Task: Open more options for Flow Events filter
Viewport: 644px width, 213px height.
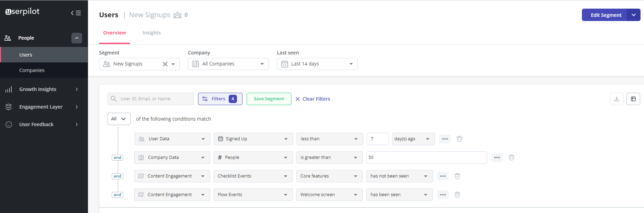Action: pos(443,195)
